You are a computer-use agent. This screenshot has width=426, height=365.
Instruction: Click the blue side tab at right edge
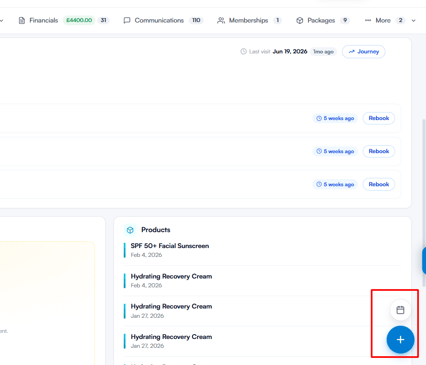click(x=424, y=261)
